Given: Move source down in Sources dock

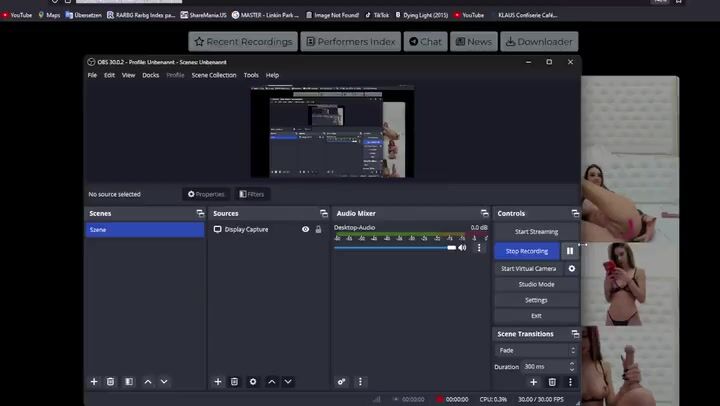Looking at the screenshot, I should click(x=288, y=382).
